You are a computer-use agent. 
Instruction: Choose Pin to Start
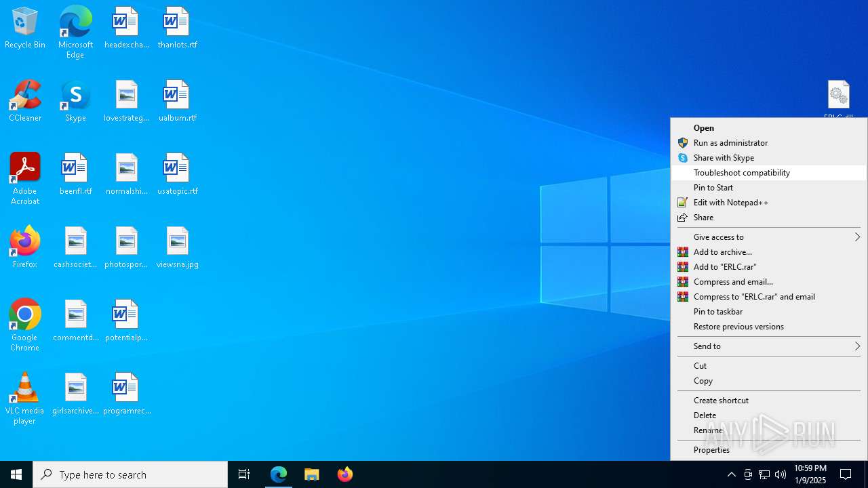768,188
